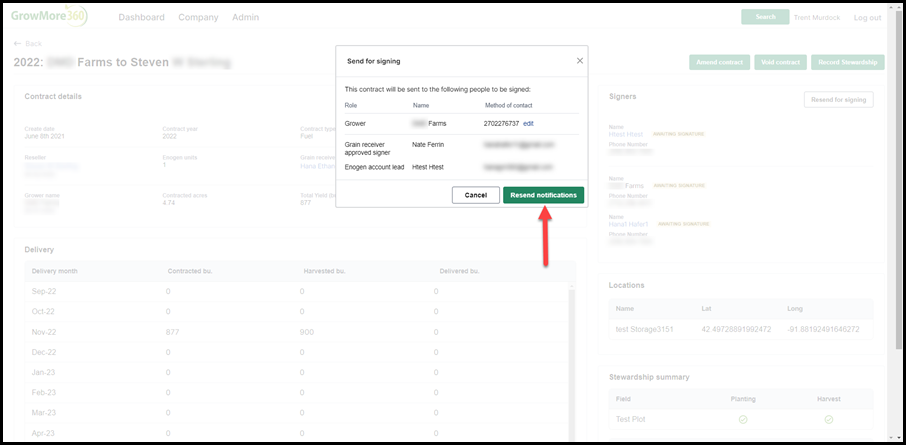Viewport: 906px width, 445px height.
Task: Go Back using the arrow link
Action: coord(28,43)
